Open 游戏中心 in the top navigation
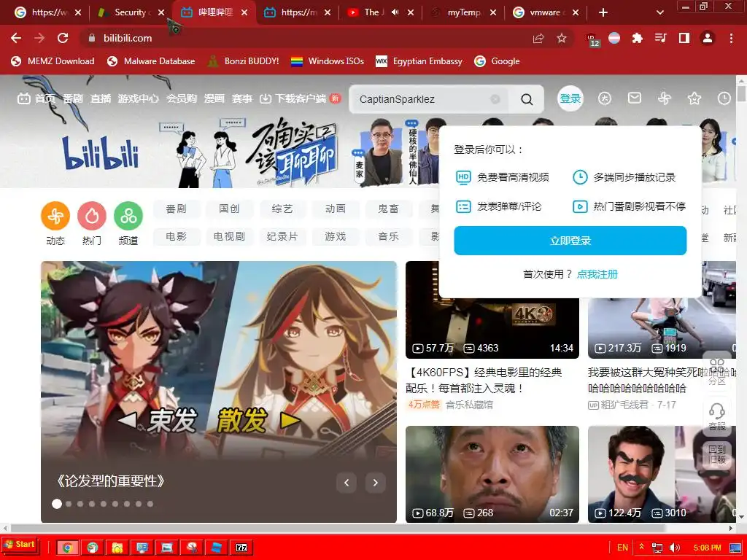747x560 pixels. 138,98
